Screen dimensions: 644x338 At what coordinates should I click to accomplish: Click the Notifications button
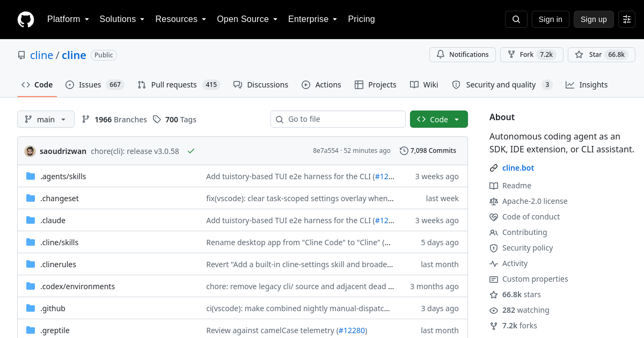463,55
